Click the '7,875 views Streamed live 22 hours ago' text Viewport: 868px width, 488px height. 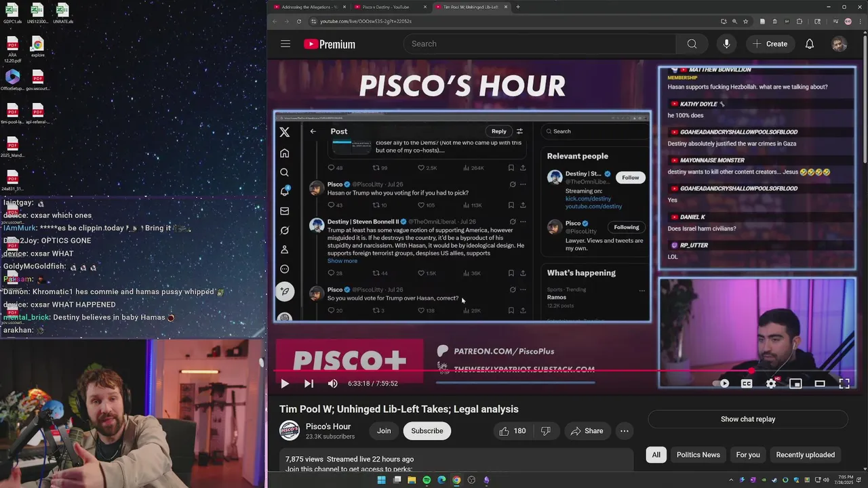[349, 459]
